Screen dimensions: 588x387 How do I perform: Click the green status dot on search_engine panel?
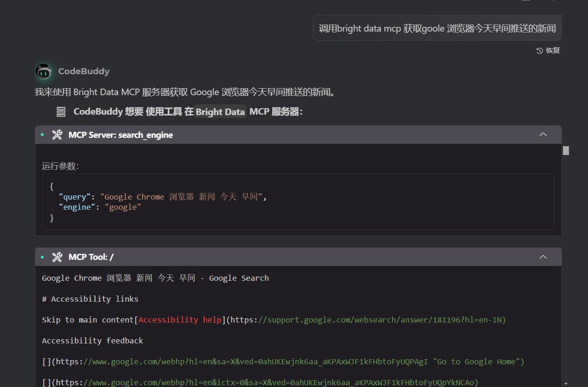pos(42,135)
